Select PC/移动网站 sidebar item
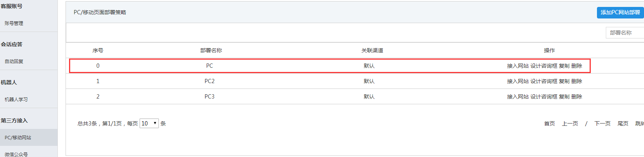 click(x=18, y=137)
